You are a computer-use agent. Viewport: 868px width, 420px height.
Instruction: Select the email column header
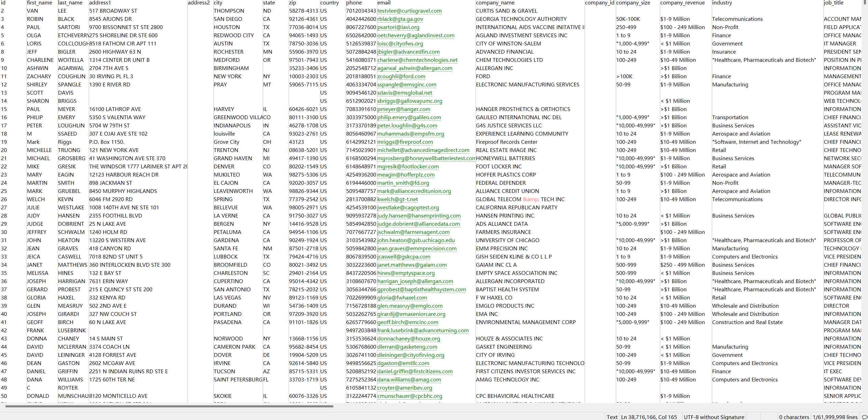click(x=384, y=3)
